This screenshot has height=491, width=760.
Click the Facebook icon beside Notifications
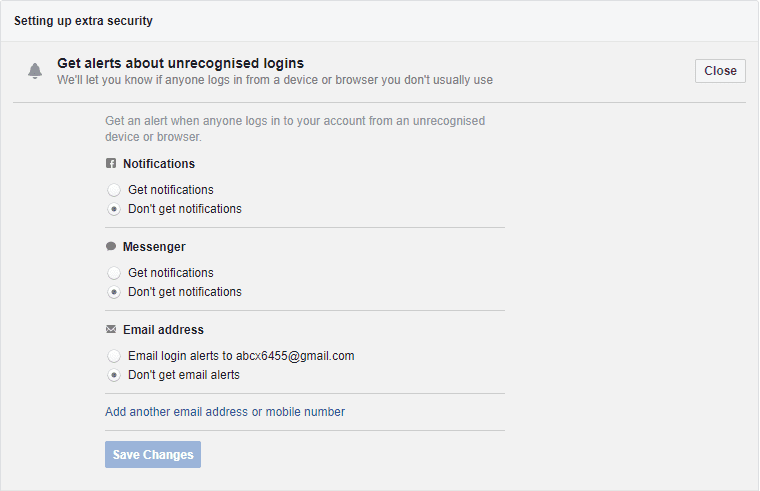(x=111, y=163)
